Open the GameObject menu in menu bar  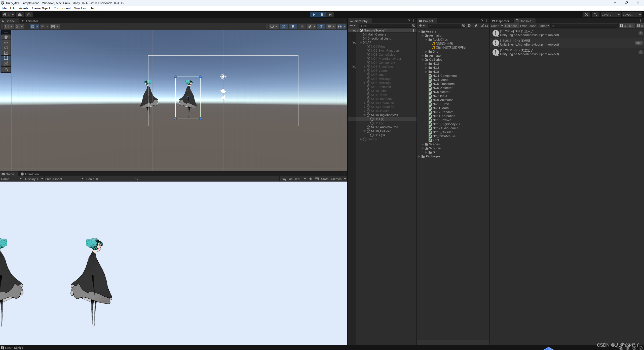click(41, 8)
